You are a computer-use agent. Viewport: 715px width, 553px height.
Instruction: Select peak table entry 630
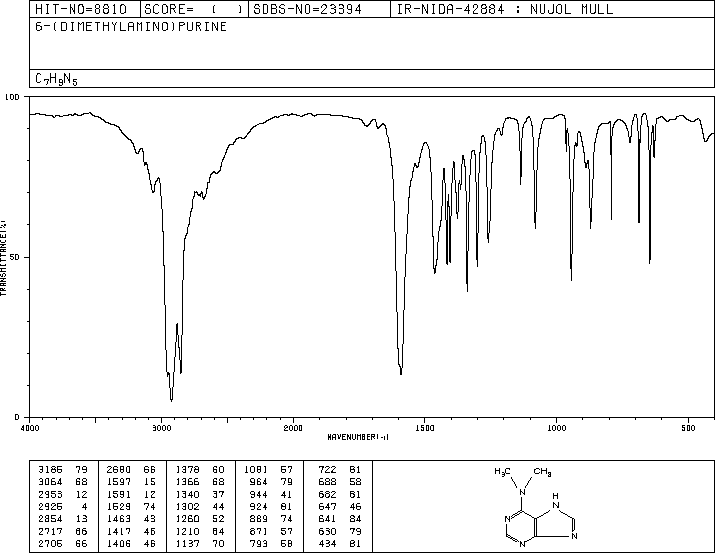[x=340, y=532]
